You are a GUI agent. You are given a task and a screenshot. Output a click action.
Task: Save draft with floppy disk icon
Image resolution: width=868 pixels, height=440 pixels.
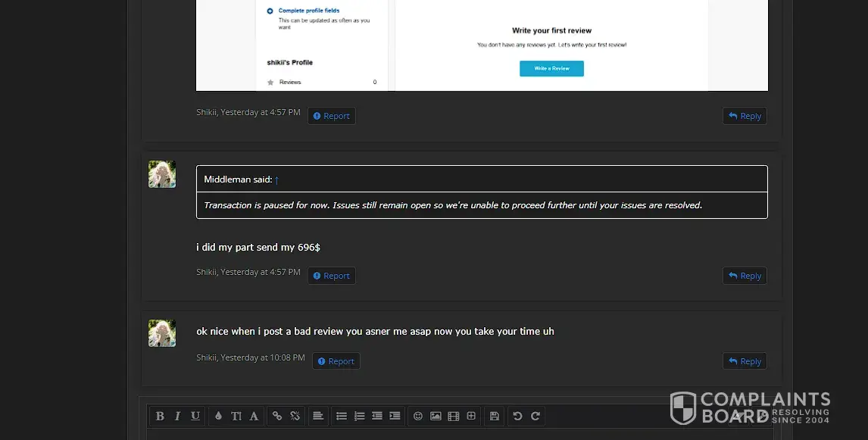495,416
